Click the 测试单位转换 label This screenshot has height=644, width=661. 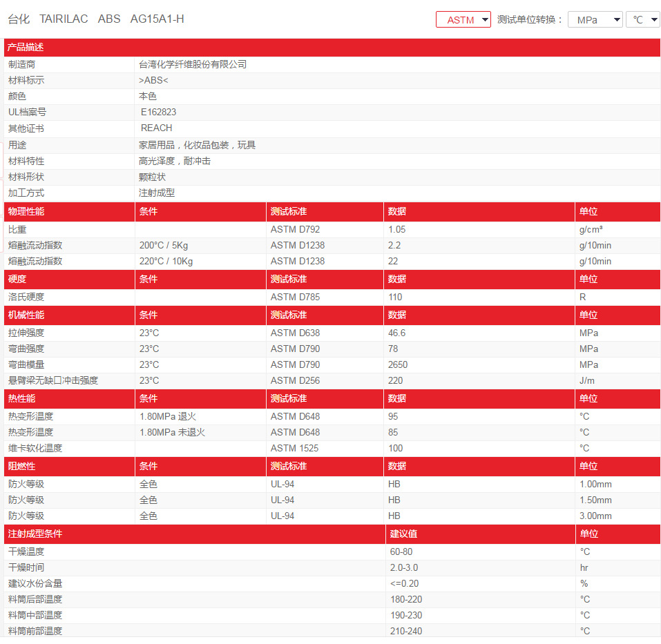coord(529,20)
